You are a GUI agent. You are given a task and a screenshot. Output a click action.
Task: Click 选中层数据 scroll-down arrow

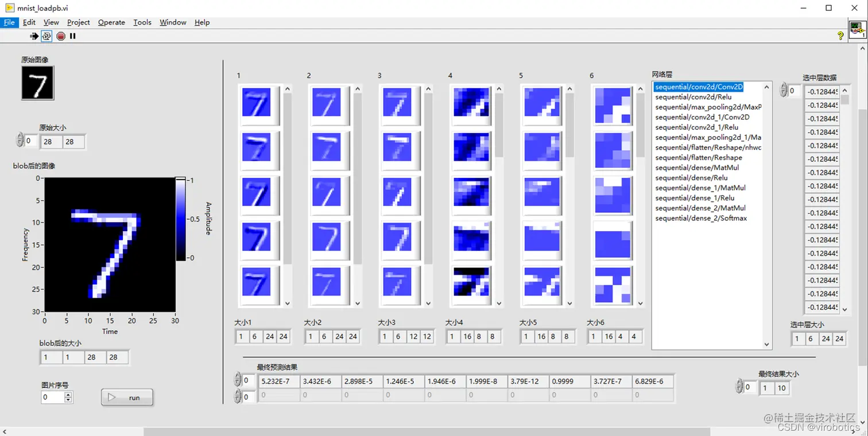[x=844, y=309]
